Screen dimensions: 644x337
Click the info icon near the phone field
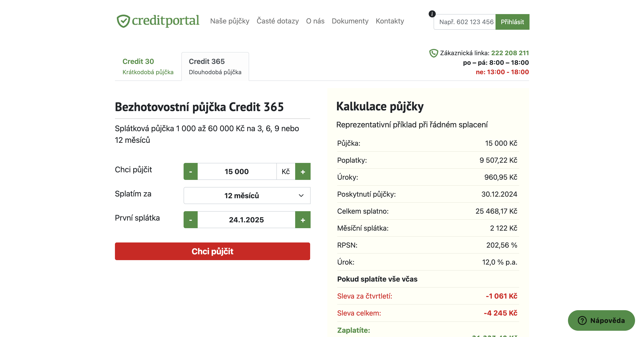click(x=432, y=14)
